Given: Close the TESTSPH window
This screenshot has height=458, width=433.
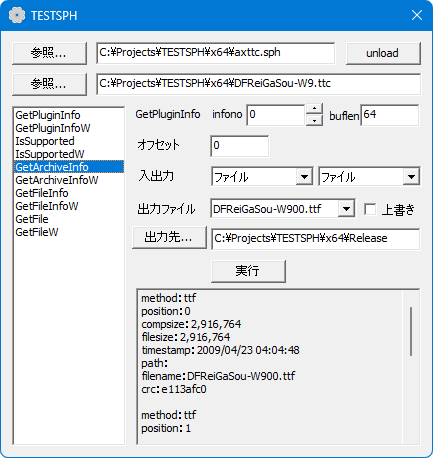Looking at the screenshot, I should click(417, 15).
